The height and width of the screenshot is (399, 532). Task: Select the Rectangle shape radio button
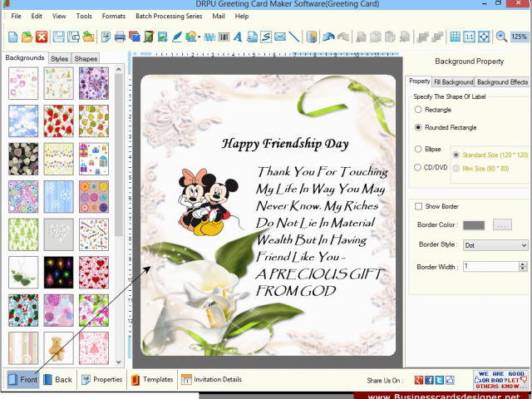pos(418,110)
